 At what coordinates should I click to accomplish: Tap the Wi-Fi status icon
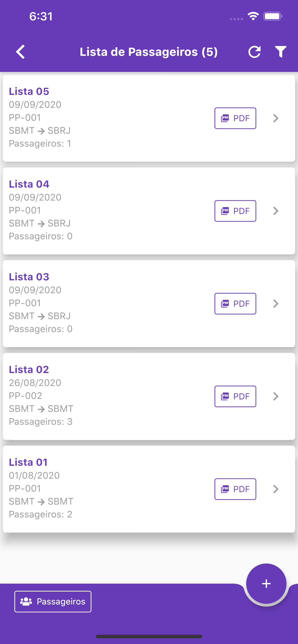coord(253,16)
